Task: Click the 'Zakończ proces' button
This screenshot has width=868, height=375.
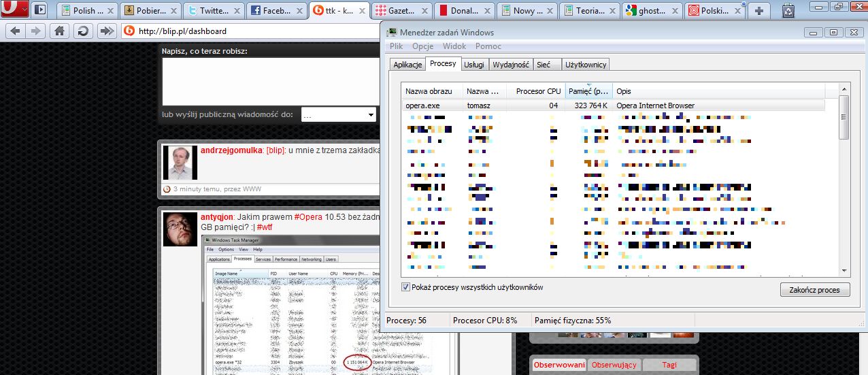Action: tap(814, 290)
